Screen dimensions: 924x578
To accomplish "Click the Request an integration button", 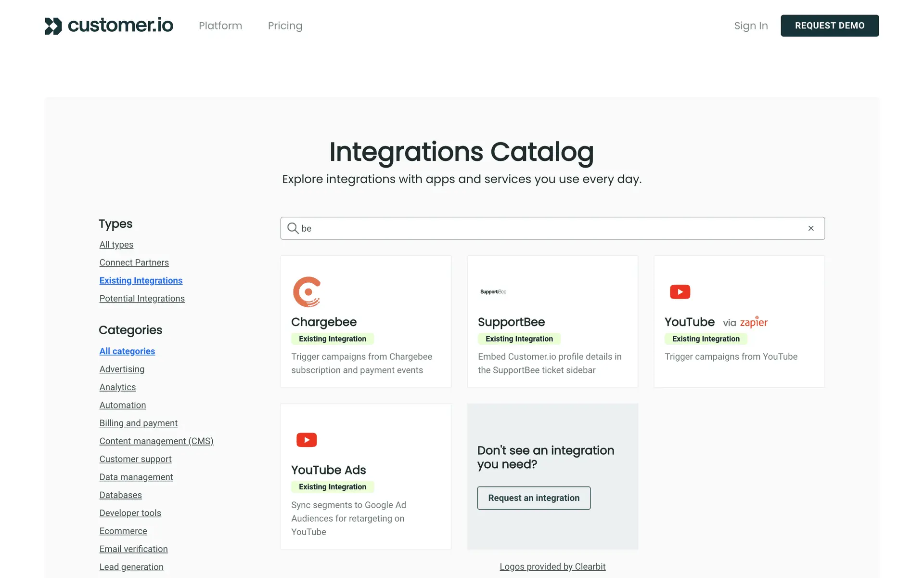I will tap(534, 498).
